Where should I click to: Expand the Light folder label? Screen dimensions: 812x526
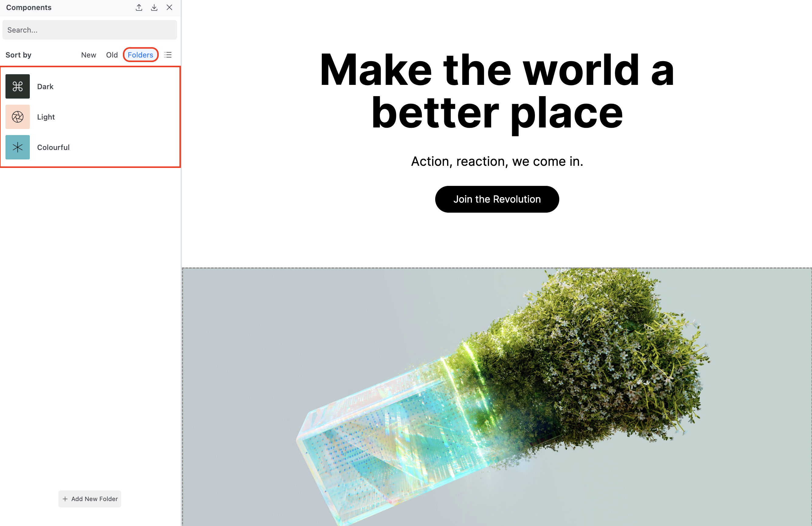point(46,117)
